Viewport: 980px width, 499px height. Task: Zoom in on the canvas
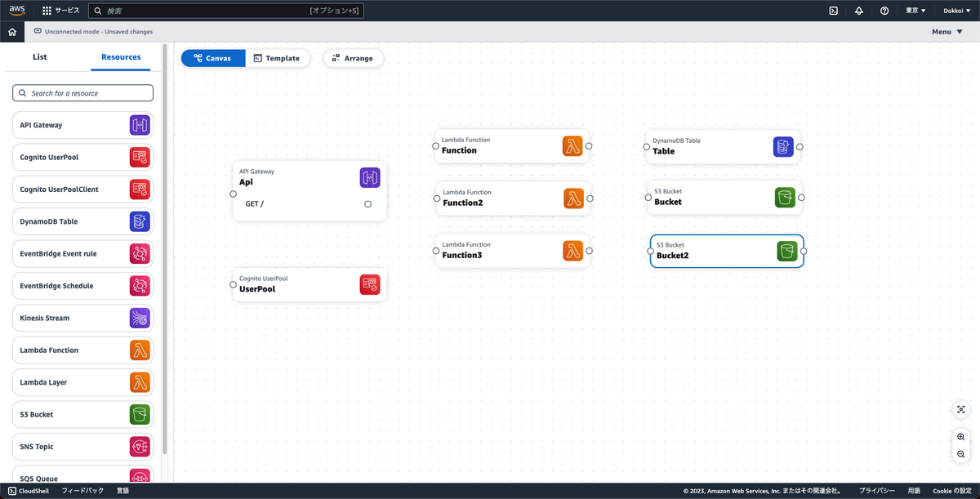[x=961, y=438]
